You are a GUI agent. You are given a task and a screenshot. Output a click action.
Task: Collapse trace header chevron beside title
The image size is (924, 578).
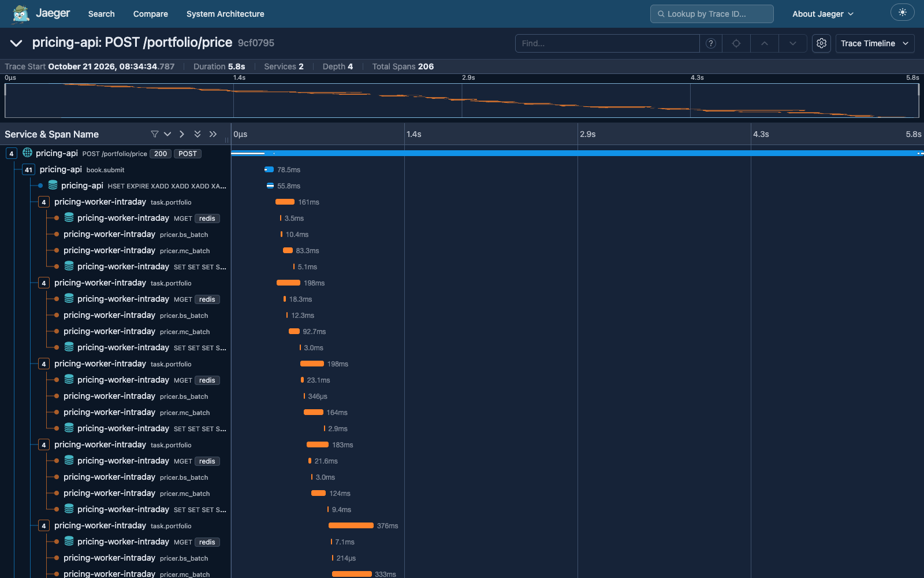point(16,43)
